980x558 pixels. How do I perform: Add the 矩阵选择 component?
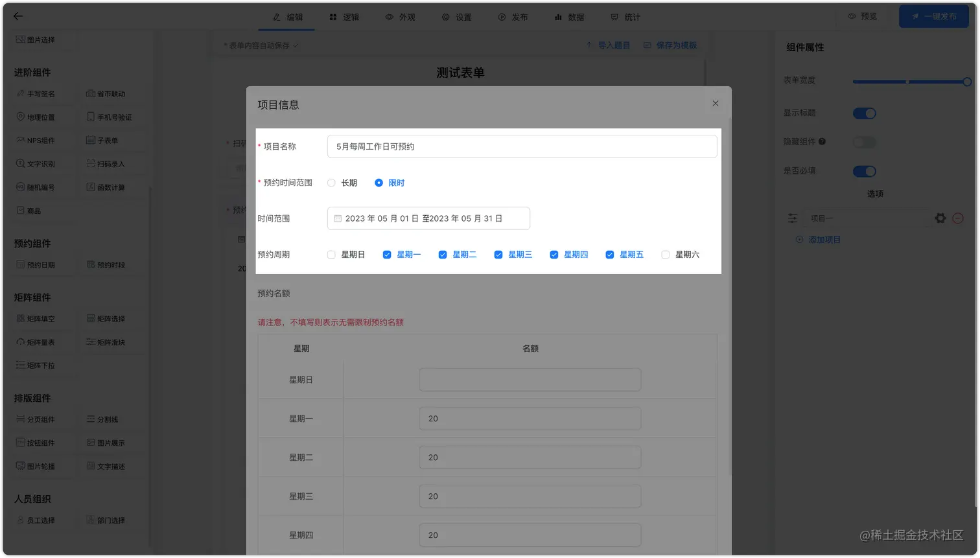(106, 319)
